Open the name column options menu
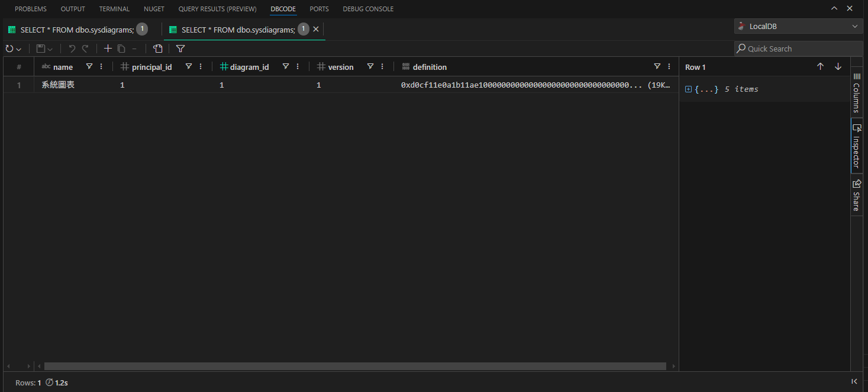Screen dimensions: 868x392 point(101,66)
